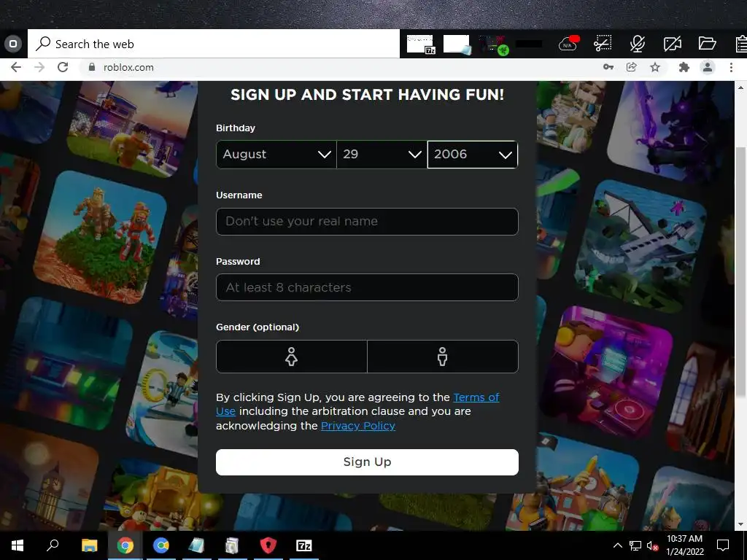
Task: Select the male gender option
Action: coord(443,356)
